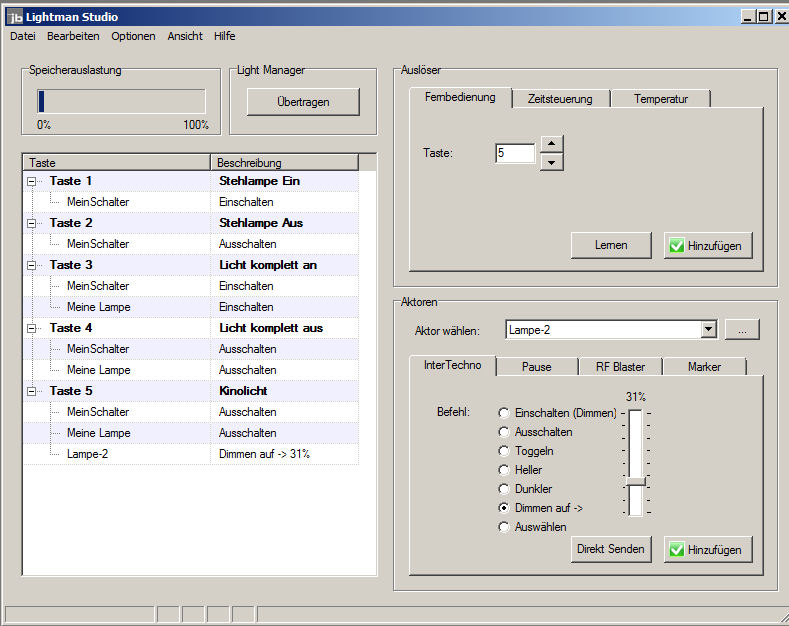Viewport: 789px width, 626px height.
Task: Decrease Taste number with down arrow
Action: coord(551,162)
